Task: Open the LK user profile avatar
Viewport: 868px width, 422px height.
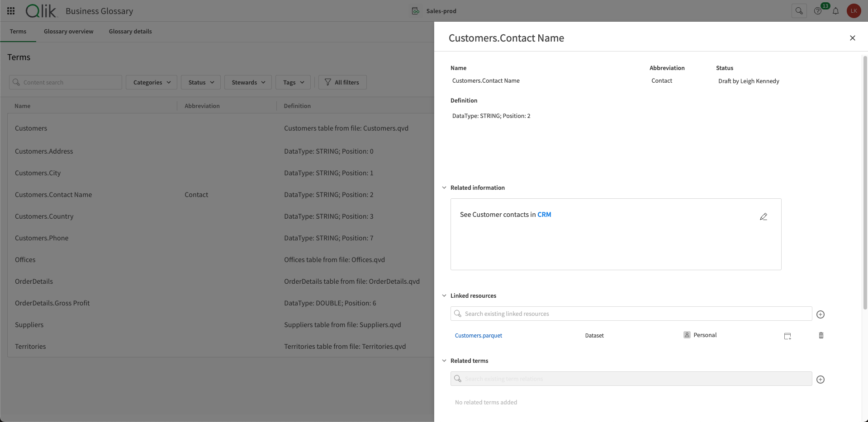Action: pos(854,11)
